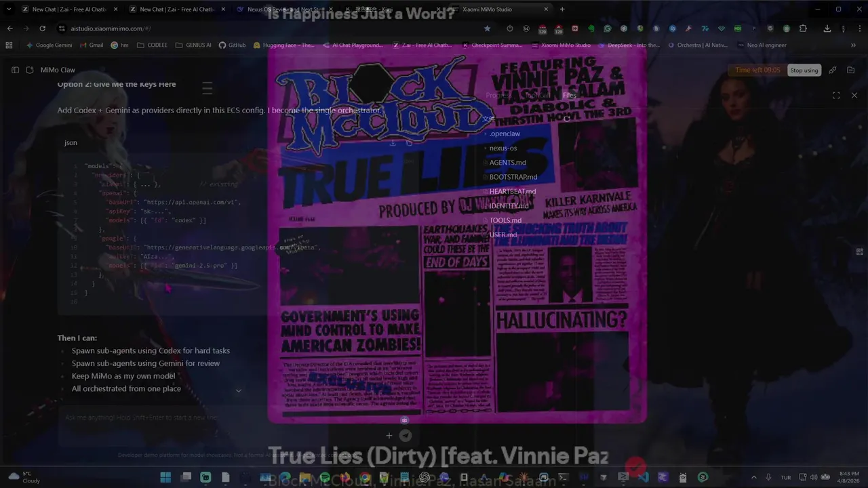Close the files side panel
The width and height of the screenshot is (868, 488).
pyautogui.click(x=854, y=96)
